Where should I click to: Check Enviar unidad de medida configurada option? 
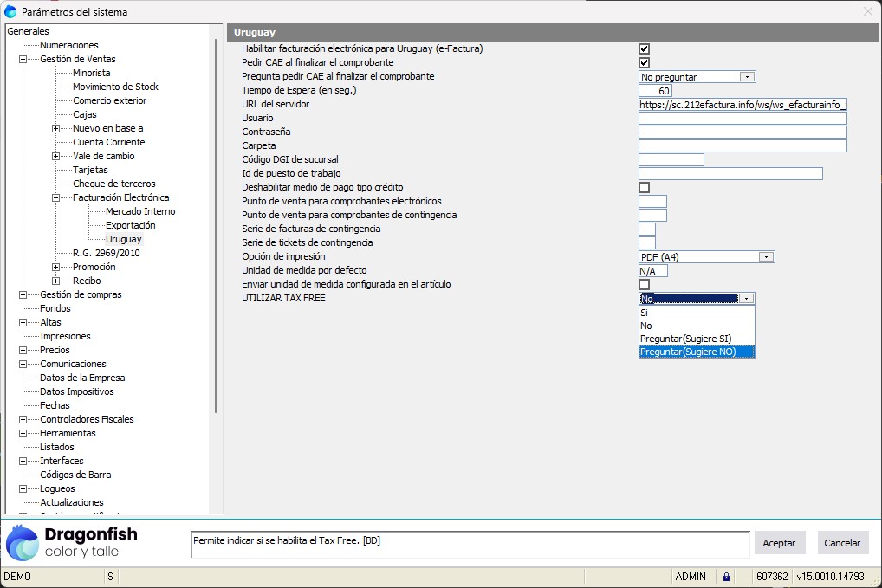coord(644,285)
